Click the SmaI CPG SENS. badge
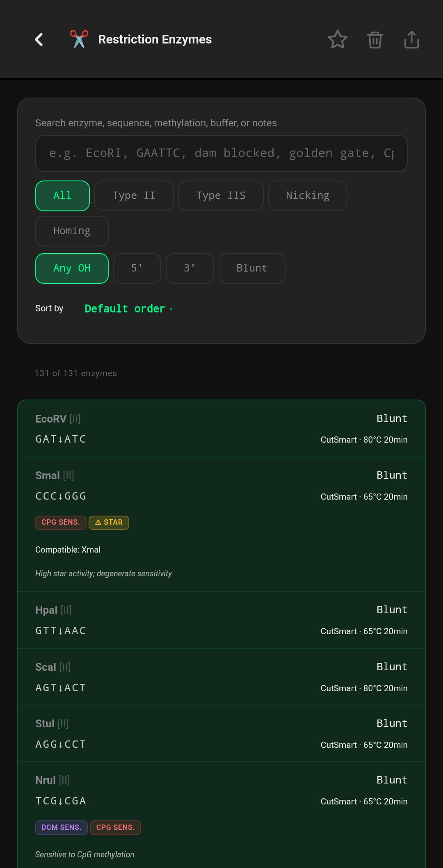 pyautogui.click(x=61, y=522)
